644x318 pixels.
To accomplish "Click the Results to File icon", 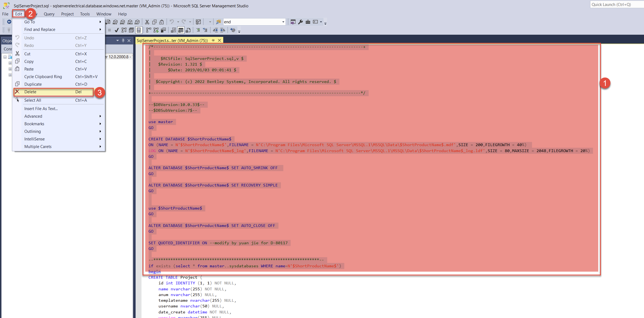I will tap(188, 30).
